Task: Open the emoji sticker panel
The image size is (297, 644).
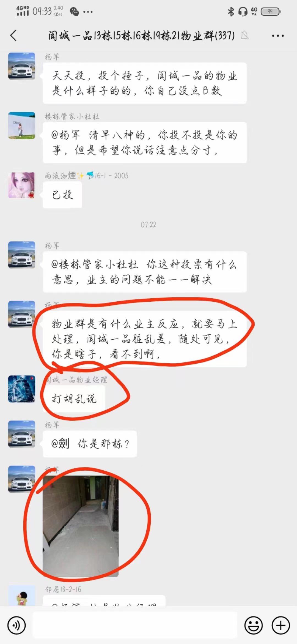Action: tap(253, 626)
